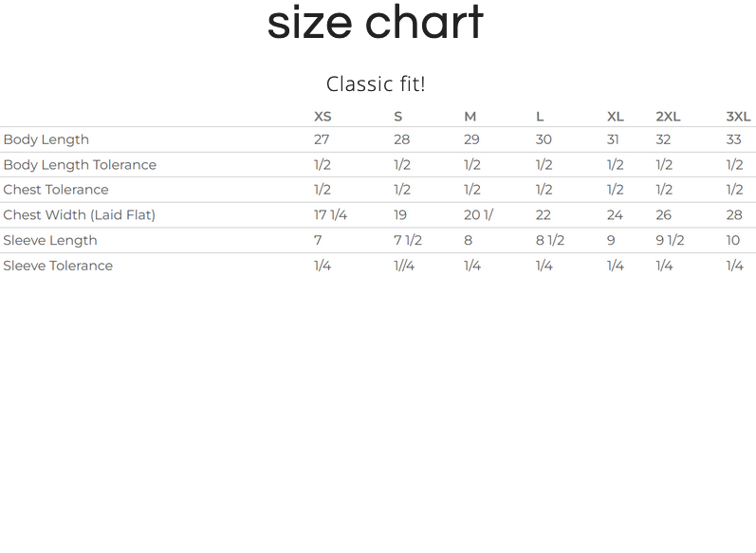
Task: Click the XL Chest Width value 24
Action: coord(616,215)
